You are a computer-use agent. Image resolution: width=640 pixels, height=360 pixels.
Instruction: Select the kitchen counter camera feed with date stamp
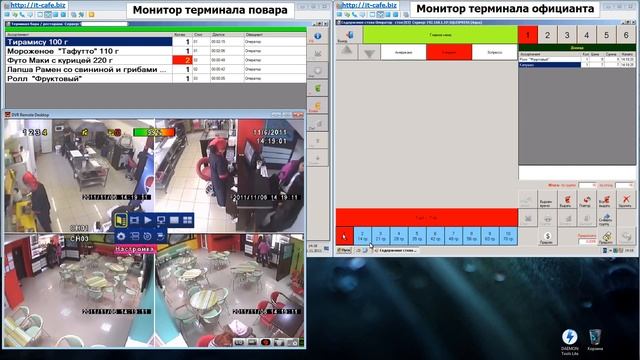tap(230, 175)
